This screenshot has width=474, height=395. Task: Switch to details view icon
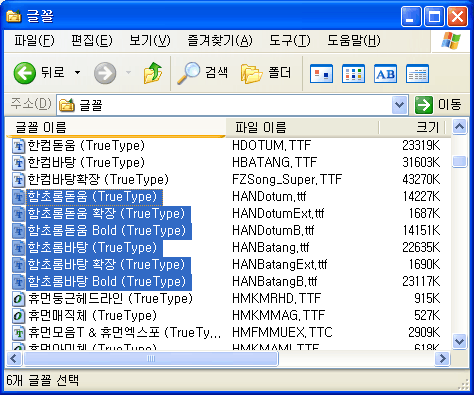coord(417,74)
